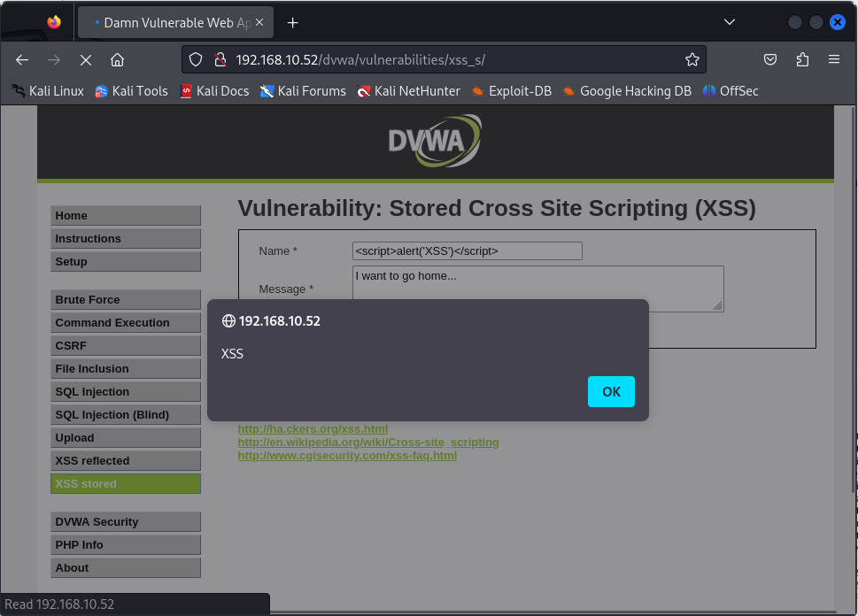This screenshot has height=616, width=858.
Task: Open DVWA Security settings
Action: pyautogui.click(x=126, y=522)
